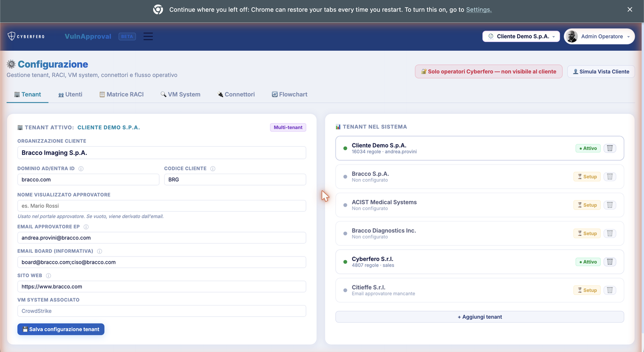Open the Cliente Demo S.p.A. tenant dropdown
Viewport: 644px width, 352px height.
(521, 36)
